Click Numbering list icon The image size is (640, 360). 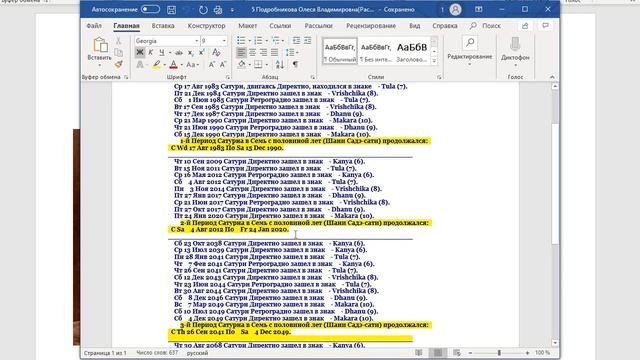coord(258,40)
